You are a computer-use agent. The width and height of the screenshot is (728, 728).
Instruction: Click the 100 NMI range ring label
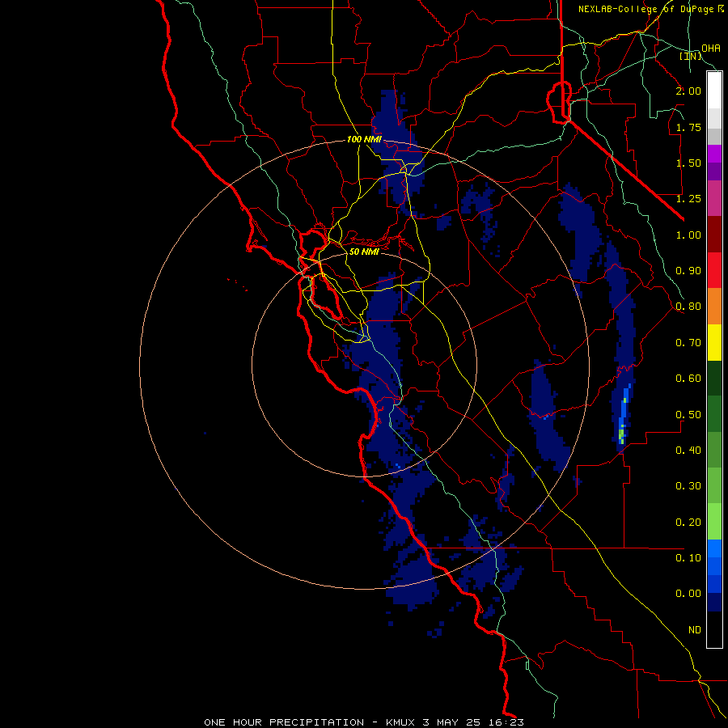click(365, 139)
